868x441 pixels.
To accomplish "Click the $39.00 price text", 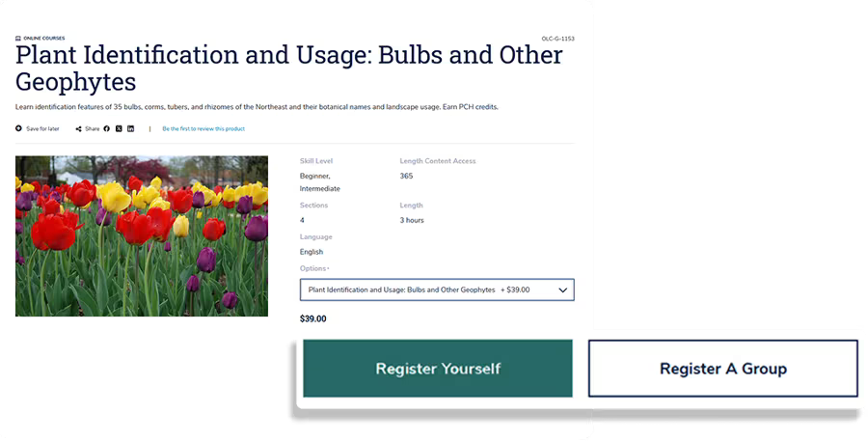I will pos(312,318).
